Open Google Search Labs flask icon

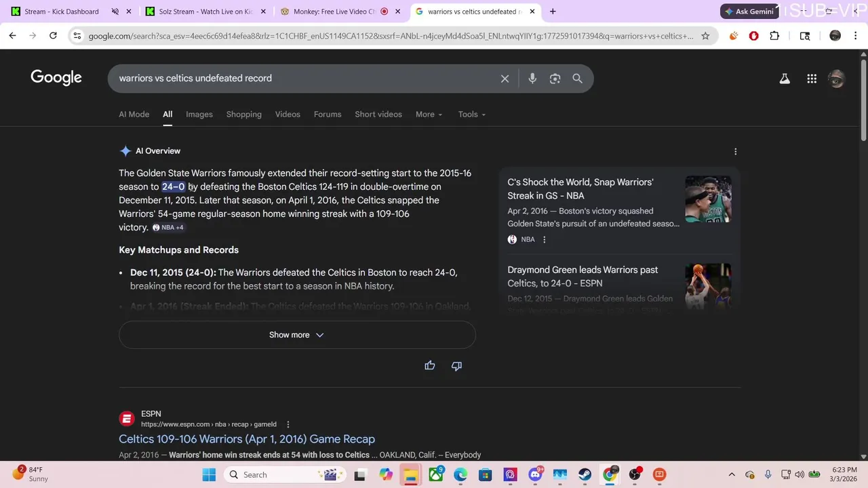(785, 79)
